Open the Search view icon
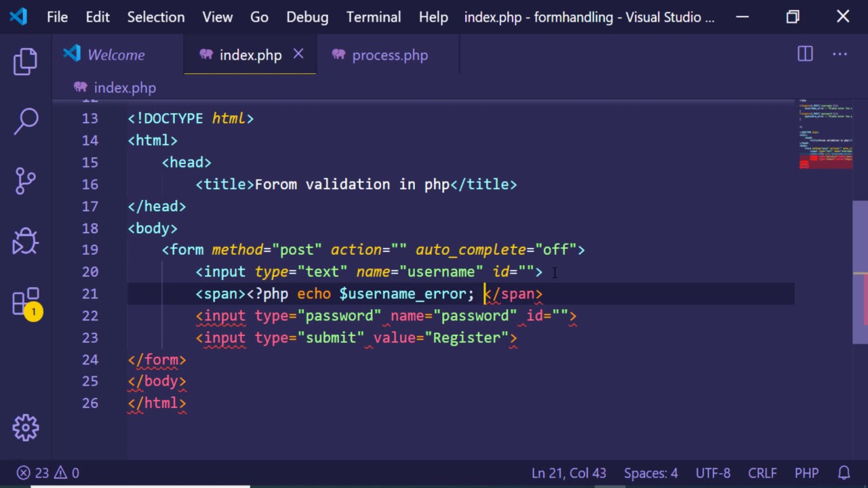Image resolution: width=868 pixels, height=488 pixels. coord(26,121)
